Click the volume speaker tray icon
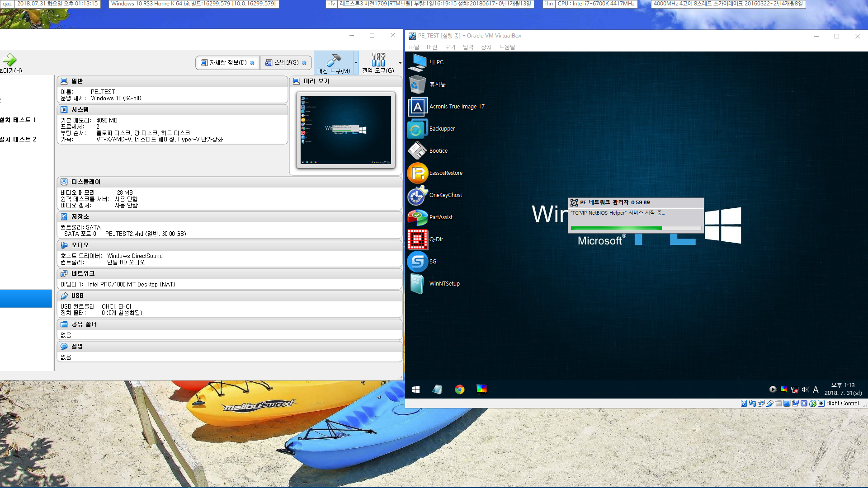Viewport: 868px width, 488px height. pos(805,389)
